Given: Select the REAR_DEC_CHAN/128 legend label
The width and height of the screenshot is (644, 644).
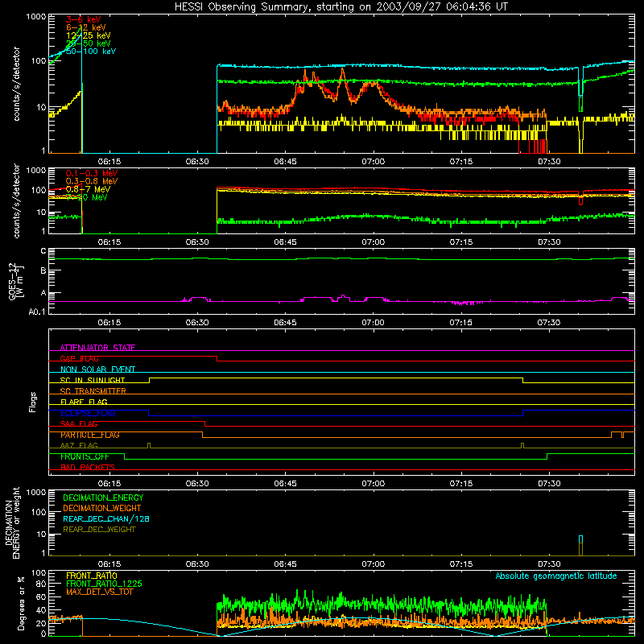Looking at the screenshot, I should click(x=106, y=519).
